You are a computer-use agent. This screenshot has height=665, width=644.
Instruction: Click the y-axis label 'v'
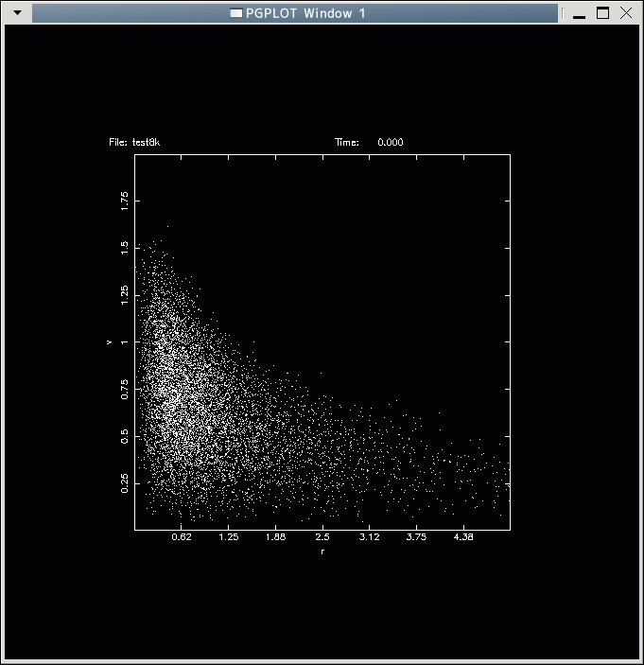click(110, 341)
